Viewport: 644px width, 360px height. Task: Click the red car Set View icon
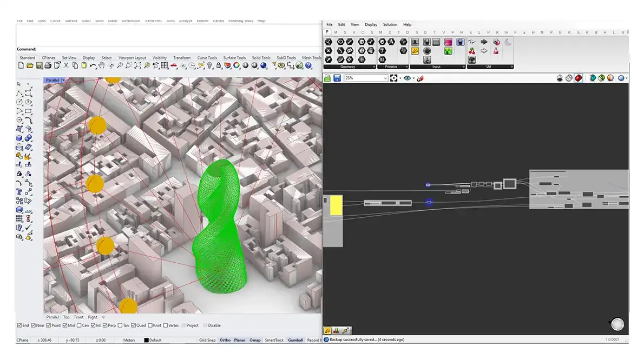coord(173,65)
